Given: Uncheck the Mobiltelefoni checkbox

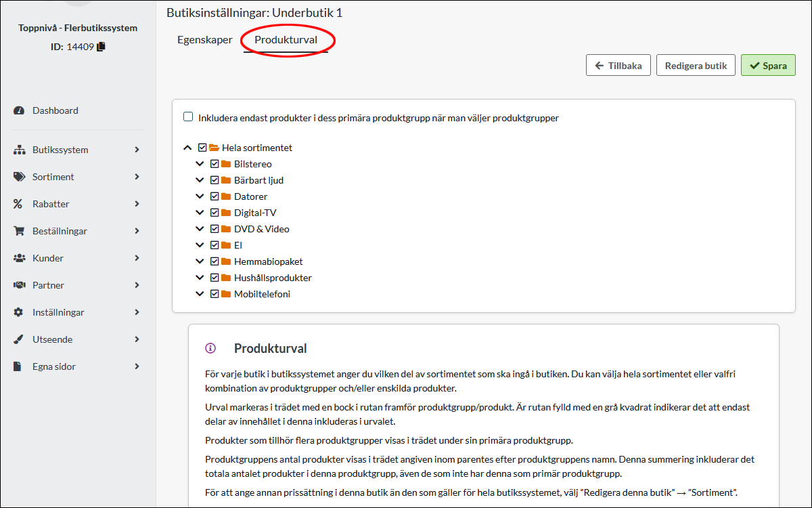Looking at the screenshot, I should pyautogui.click(x=215, y=294).
